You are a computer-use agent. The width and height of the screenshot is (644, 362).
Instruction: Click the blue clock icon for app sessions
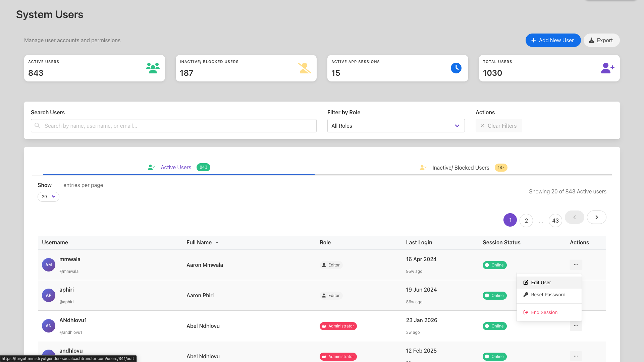456,68
